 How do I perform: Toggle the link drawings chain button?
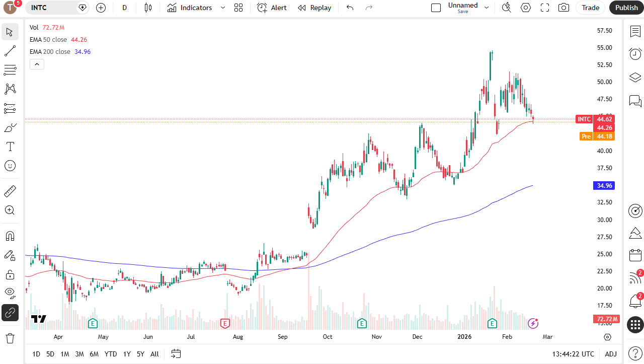(x=10, y=313)
